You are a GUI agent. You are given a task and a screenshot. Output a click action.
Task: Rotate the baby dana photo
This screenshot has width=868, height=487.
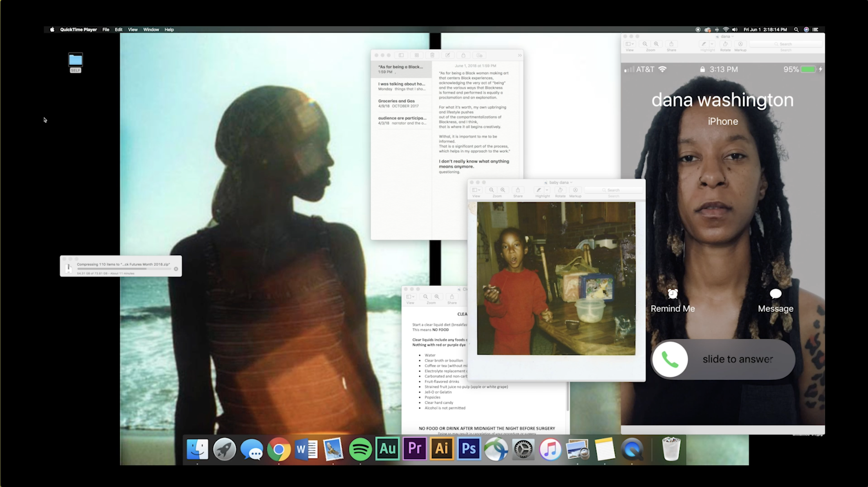pyautogui.click(x=560, y=190)
